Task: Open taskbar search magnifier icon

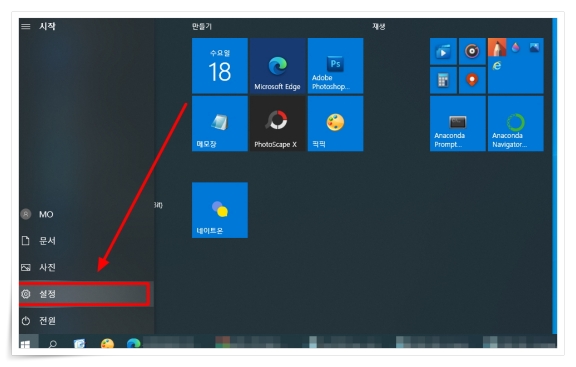Action: 53,343
